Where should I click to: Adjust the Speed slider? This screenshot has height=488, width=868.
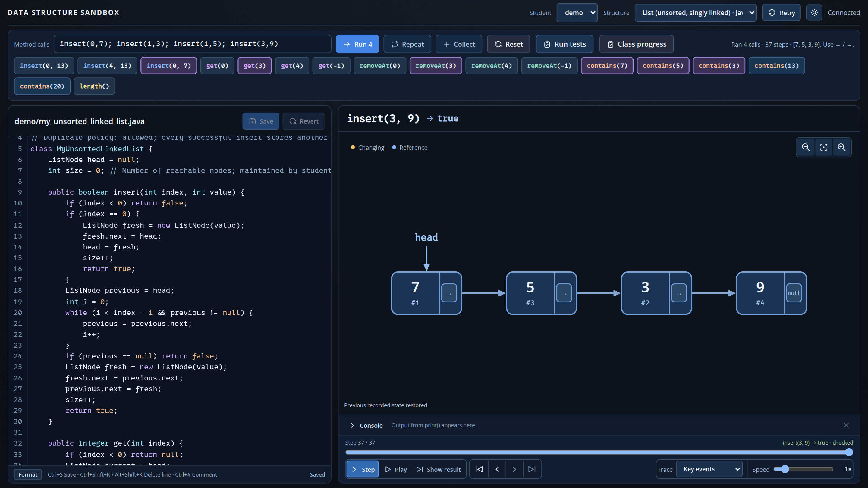(803, 469)
